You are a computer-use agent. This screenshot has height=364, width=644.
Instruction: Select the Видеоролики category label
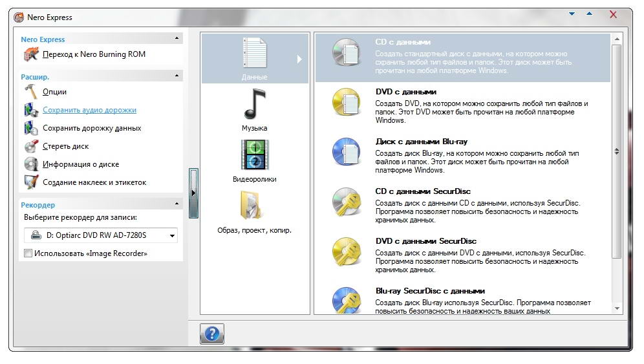click(x=255, y=179)
